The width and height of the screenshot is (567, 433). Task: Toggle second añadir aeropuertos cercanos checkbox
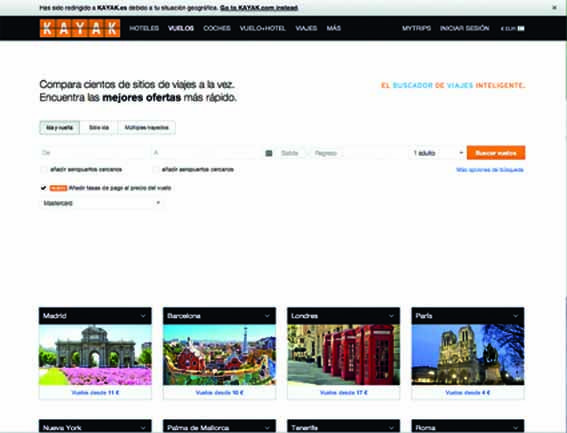click(x=155, y=170)
